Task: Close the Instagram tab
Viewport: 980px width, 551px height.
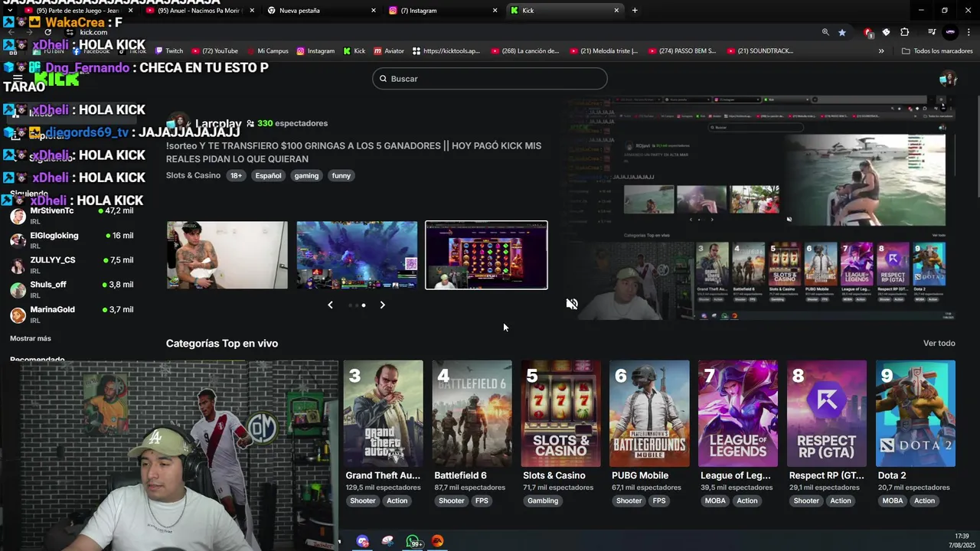Action: [x=495, y=11]
